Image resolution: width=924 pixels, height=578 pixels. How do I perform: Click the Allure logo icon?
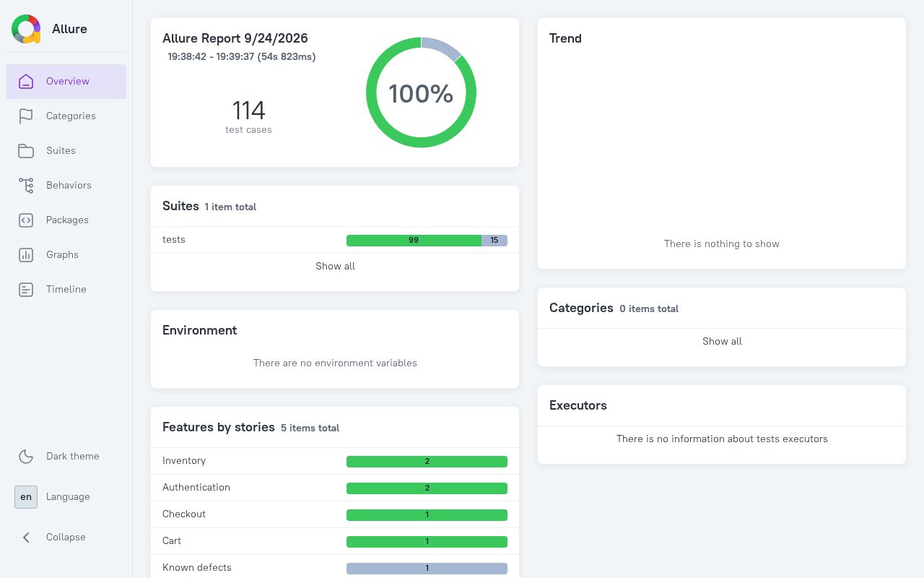(26, 29)
